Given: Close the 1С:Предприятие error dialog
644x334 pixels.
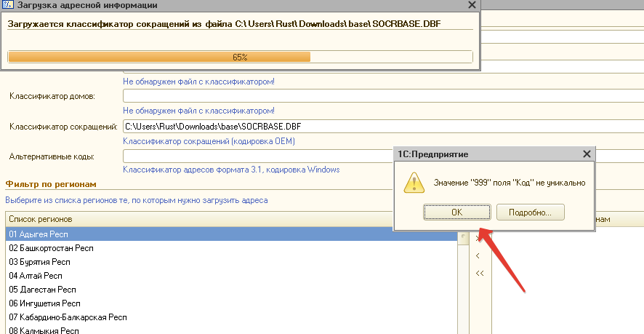Looking at the screenshot, I should click(x=587, y=154).
